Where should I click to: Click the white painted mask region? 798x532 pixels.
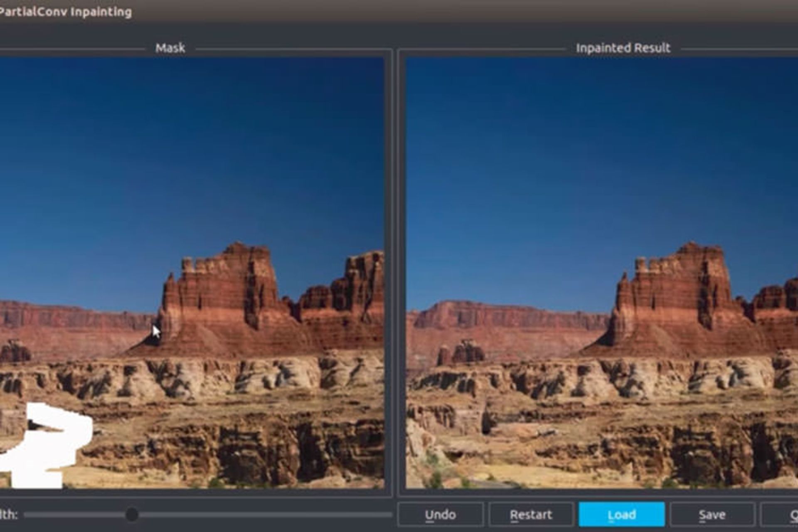tap(50, 449)
